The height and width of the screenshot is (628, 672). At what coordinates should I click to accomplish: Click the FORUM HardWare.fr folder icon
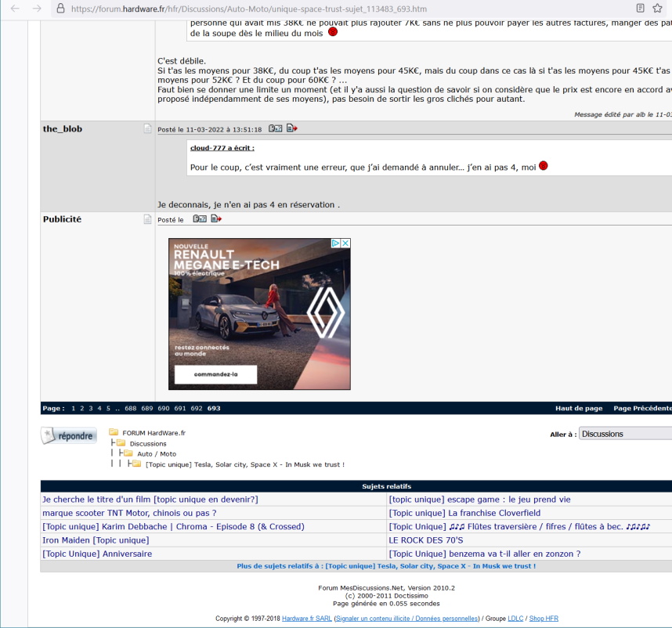tap(114, 432)
